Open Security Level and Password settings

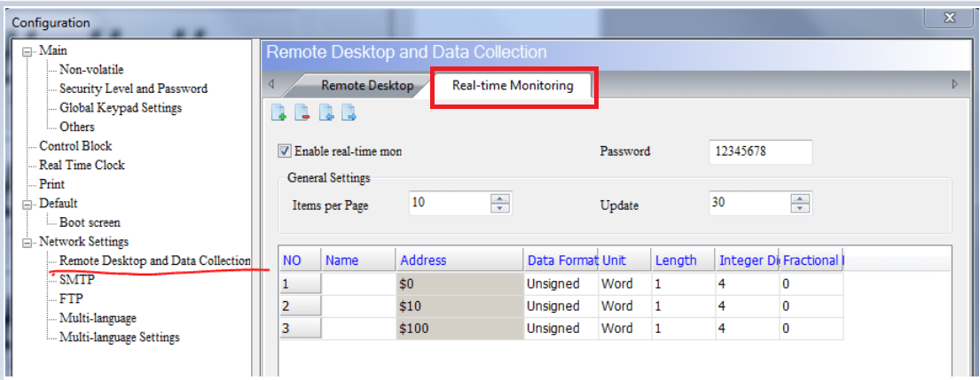(x=133, y=89)
